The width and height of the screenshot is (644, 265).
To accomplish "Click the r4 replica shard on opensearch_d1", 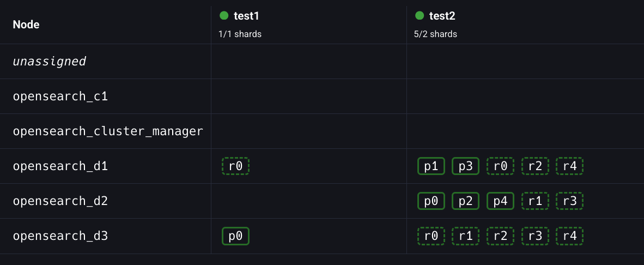I will pyautogui.click(x=569, y=166).
